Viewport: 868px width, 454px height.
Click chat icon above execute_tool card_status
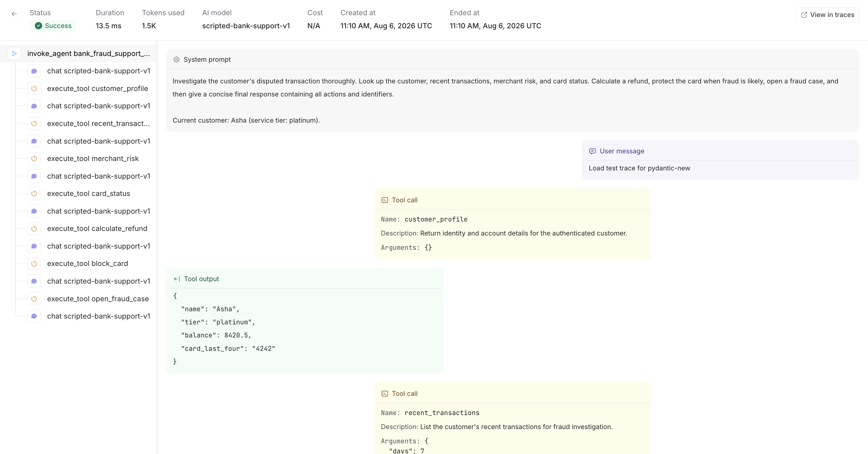point(34,176)
